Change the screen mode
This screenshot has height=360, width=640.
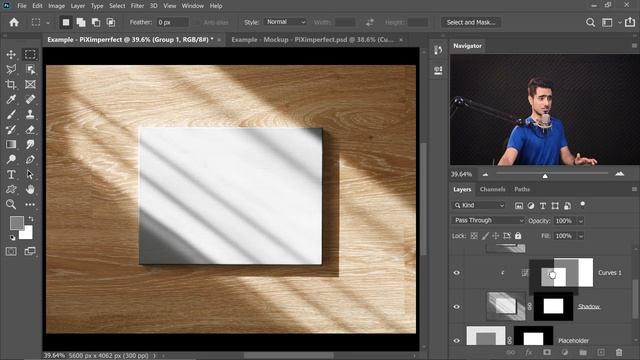pos(30,251)
